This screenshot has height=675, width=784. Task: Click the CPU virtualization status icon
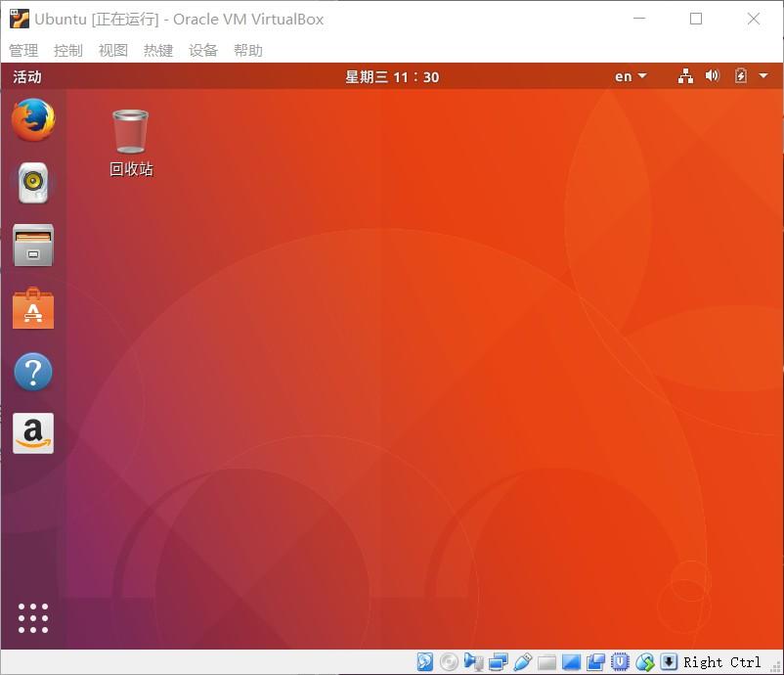point(620,662)
